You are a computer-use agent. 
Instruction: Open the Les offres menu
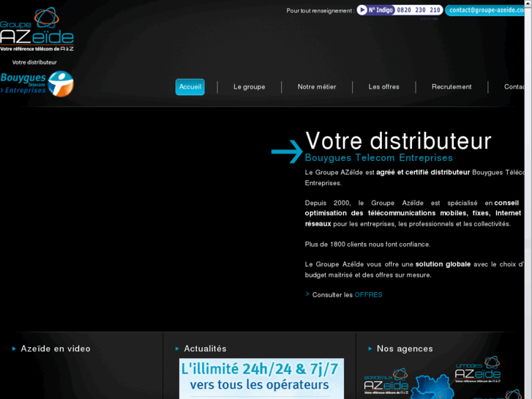pyautogui.click(x=383, y=87)
